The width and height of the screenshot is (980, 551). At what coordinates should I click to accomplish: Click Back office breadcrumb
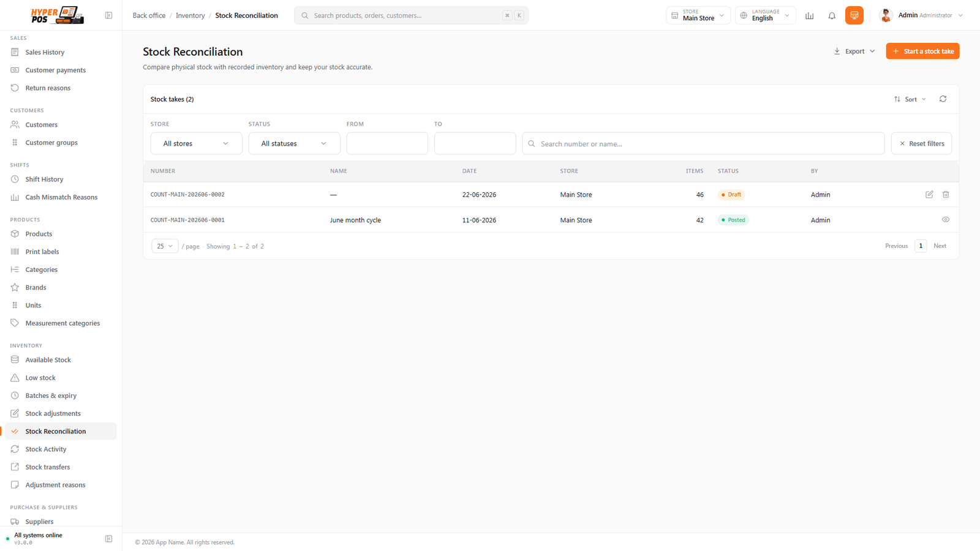(x=149, y=15)
